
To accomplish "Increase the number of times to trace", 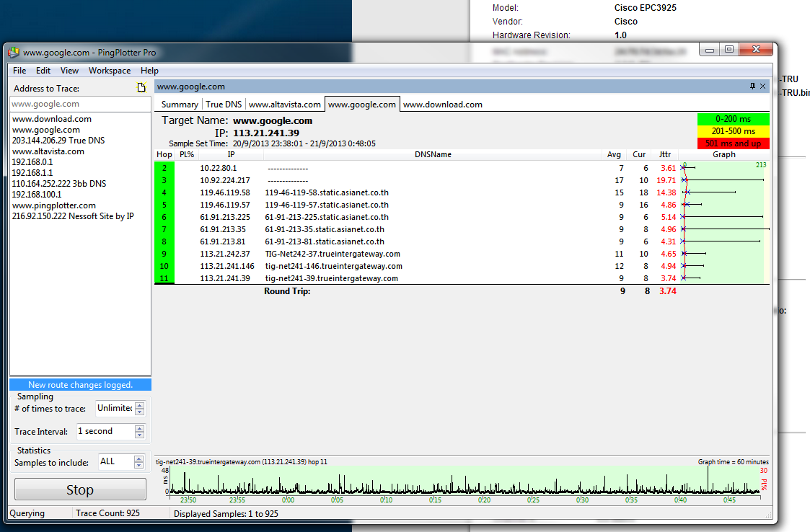I will click(x=139, y=405).
